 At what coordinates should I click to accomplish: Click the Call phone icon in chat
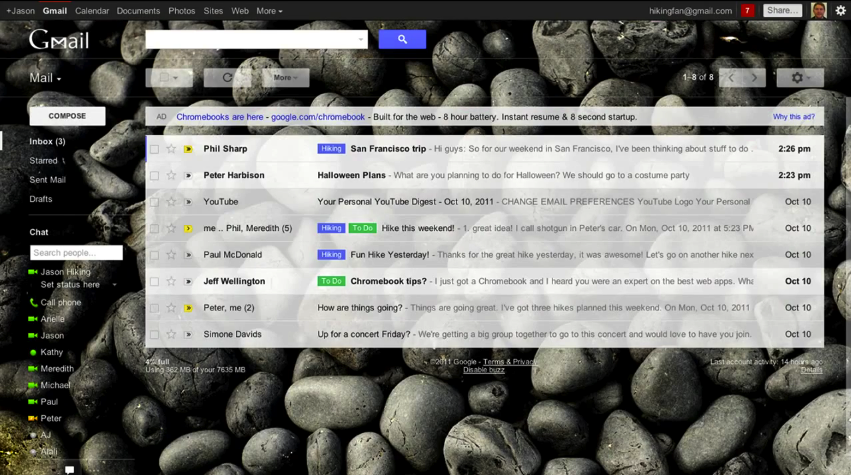[x=33, y=302]
